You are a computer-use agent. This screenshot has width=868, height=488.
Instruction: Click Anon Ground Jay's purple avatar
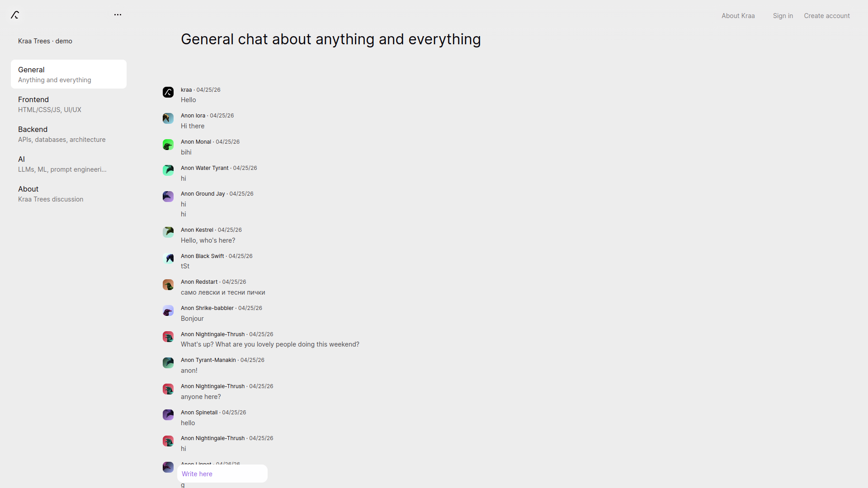pos(168,197)
